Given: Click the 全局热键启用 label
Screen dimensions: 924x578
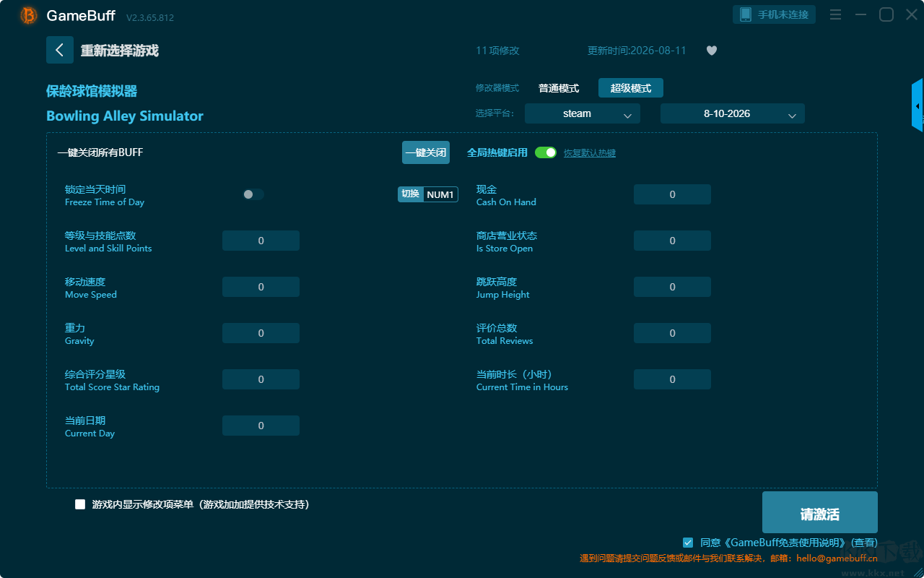Looking at the screenshot, I should tap(497, 152).
